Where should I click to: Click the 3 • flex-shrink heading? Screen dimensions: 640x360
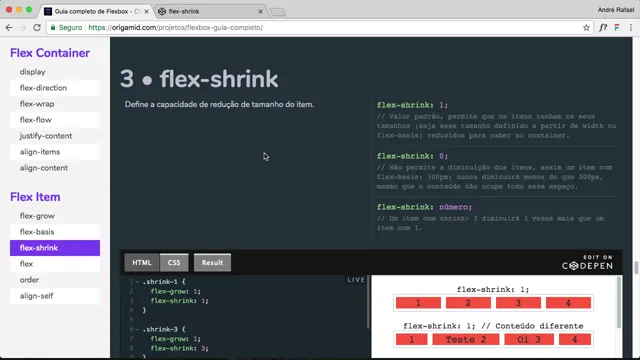click(199, 79)
